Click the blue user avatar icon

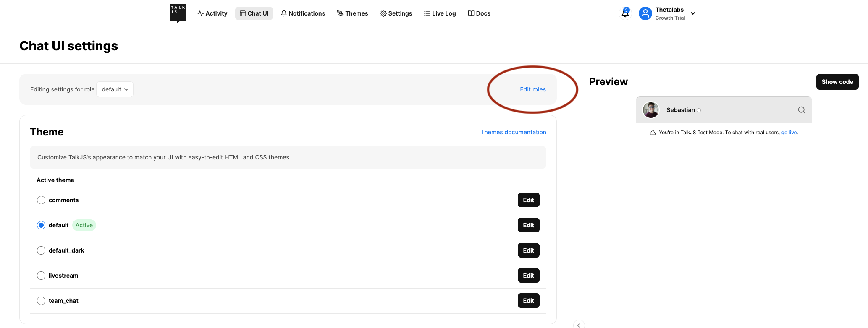pos(645,13)
